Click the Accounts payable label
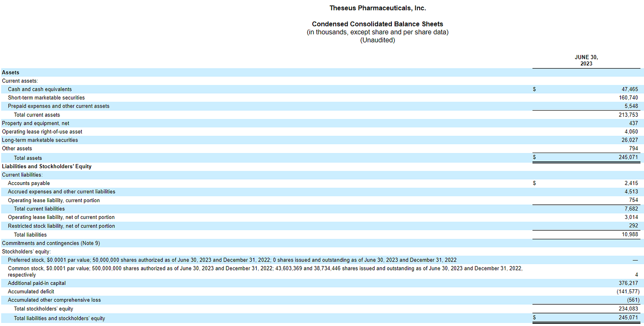Image resolution: width=644 pixels, height=326 pixels. click(29, 183)
